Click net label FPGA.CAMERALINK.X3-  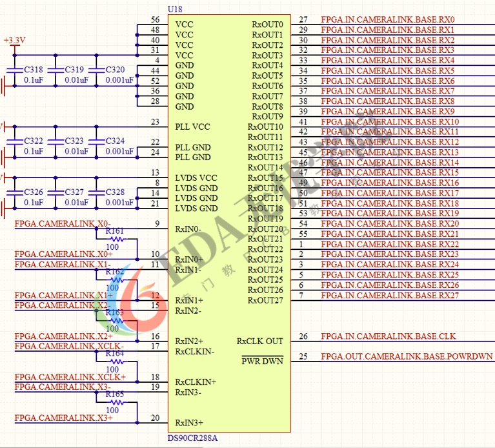click(x=63, y=387)
